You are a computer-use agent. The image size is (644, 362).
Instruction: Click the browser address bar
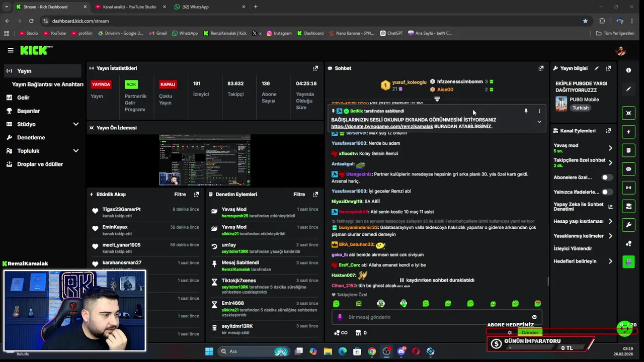coord(312,21)
